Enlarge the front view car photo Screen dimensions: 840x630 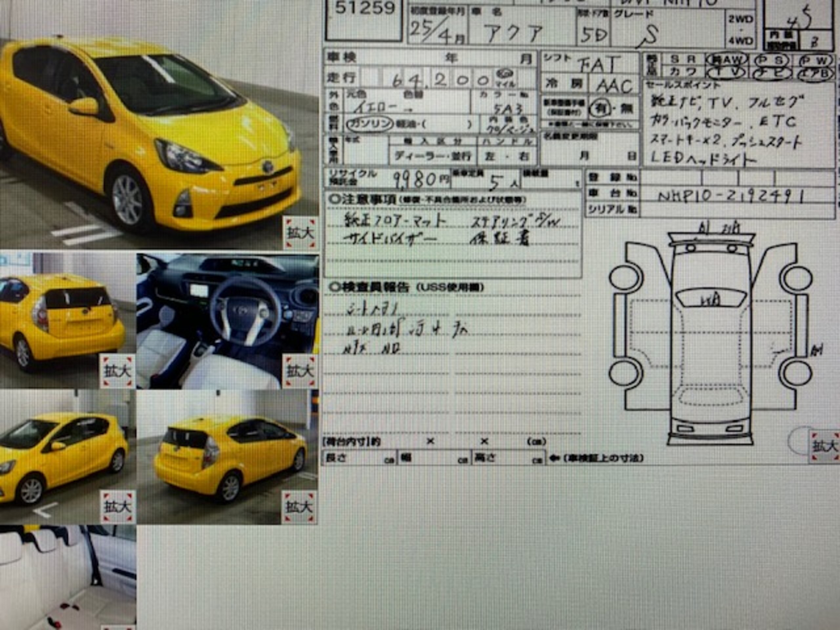[x=300, y=233]
